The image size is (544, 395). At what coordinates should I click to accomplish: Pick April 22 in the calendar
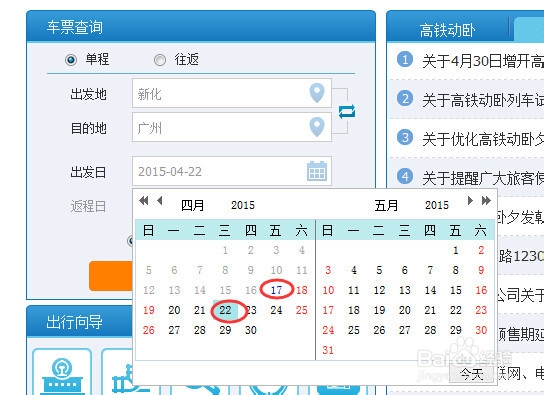tap(225, 310)
